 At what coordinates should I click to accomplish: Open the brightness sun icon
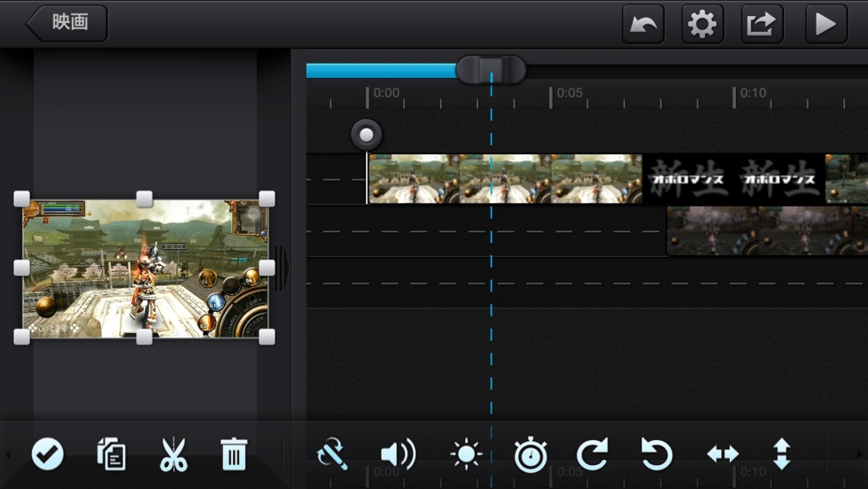point(466,454)
